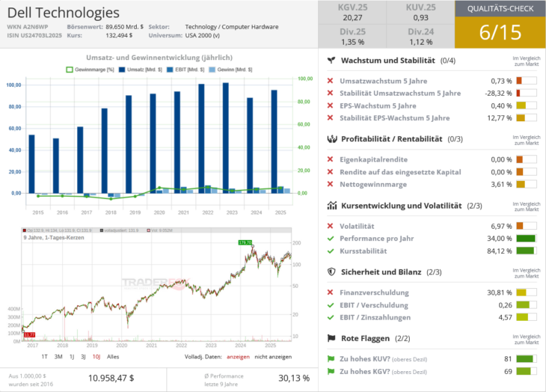Click the ISIN US24703L2025 text
The width and height of the screenshot is (546, 392).
pos(34,35)
